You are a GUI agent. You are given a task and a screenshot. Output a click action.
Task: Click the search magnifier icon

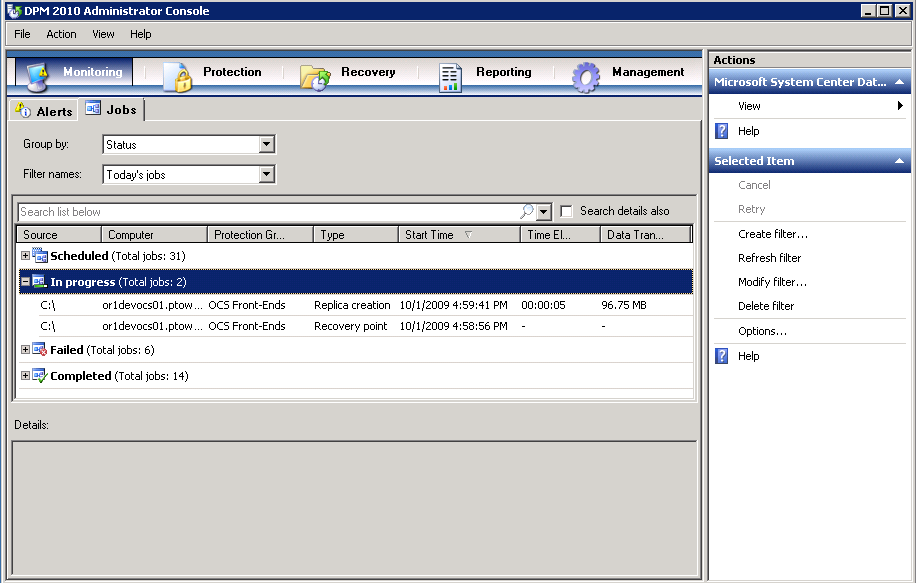click(x=526, y=211)
